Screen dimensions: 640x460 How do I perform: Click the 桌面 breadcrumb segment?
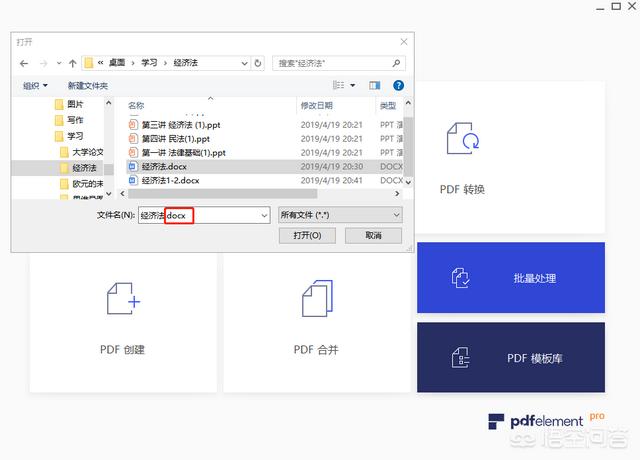117,63
